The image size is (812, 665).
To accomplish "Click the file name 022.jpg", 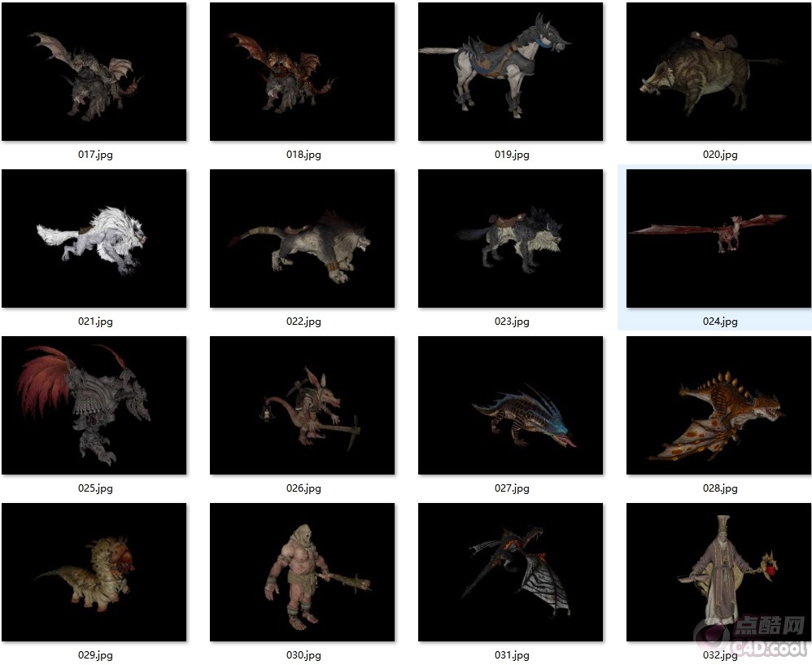I will [x=303, y=322].
